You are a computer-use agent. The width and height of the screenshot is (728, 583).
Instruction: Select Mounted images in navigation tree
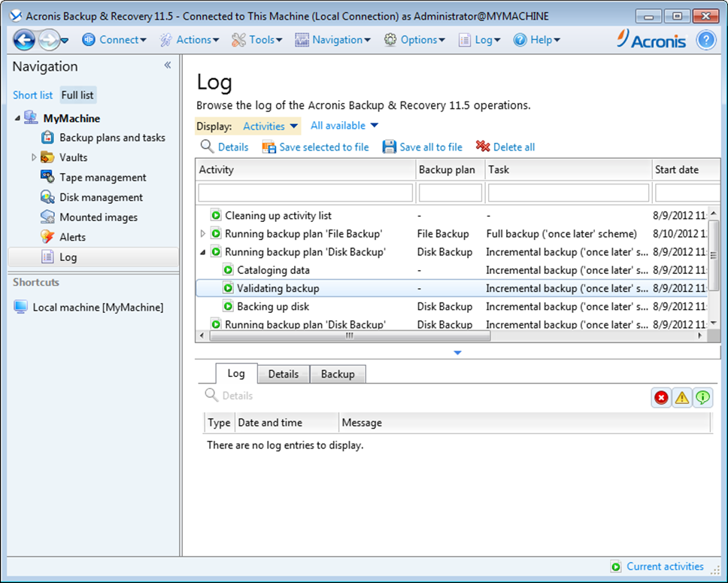pos(99,217)
